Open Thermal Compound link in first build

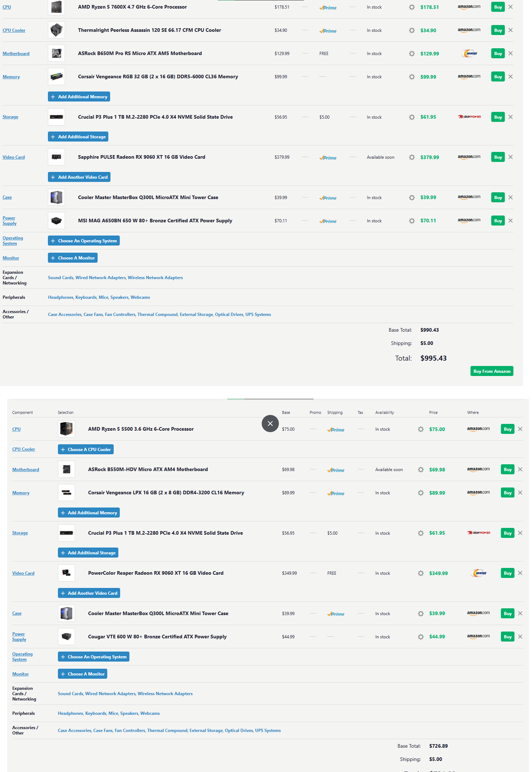tap(158, 315)
